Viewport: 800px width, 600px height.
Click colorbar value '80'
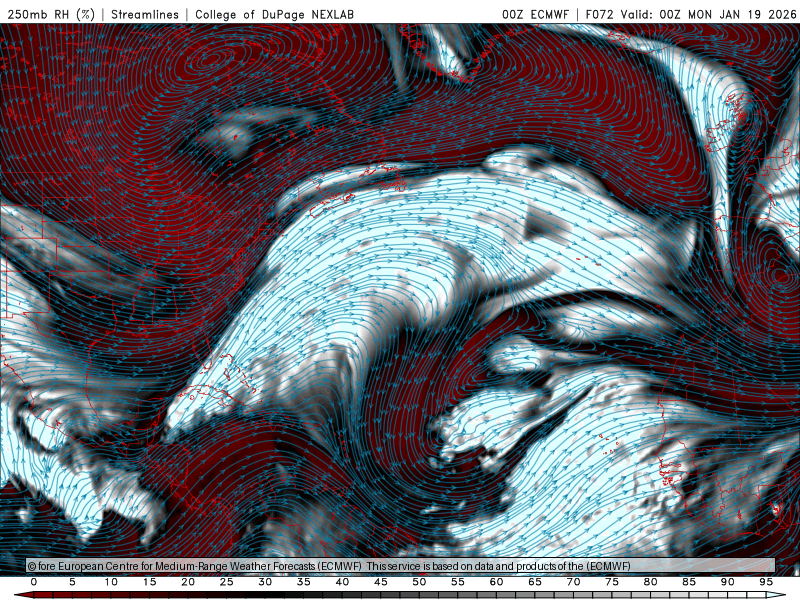pyautogui.click(x=650, y=582)
